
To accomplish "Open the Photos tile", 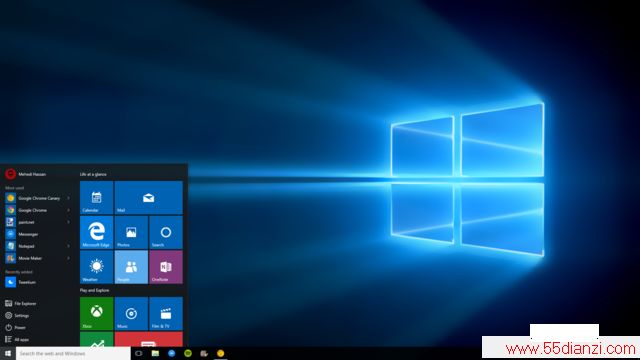I will pos(131,232).
